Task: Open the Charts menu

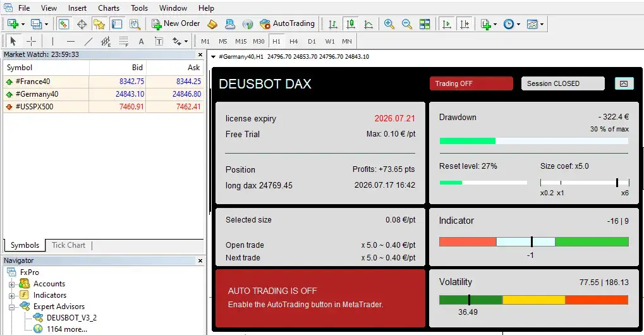Action: [x=109, y=8]
